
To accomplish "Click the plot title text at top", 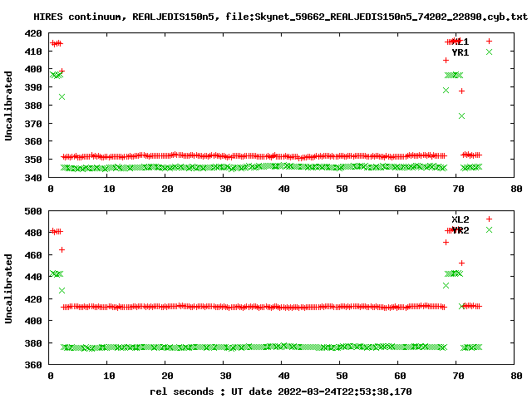I will (281, 17).
